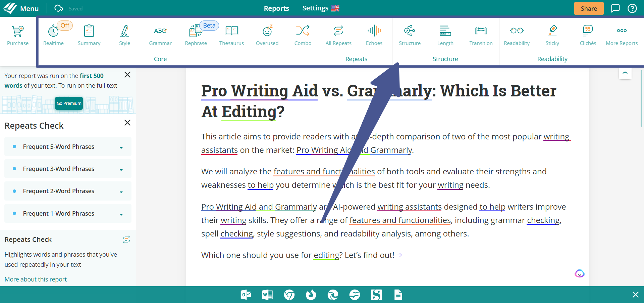Click the Chrome extension icon
The height and width of the screenshot is (303, 644).
tap(289, 295)
